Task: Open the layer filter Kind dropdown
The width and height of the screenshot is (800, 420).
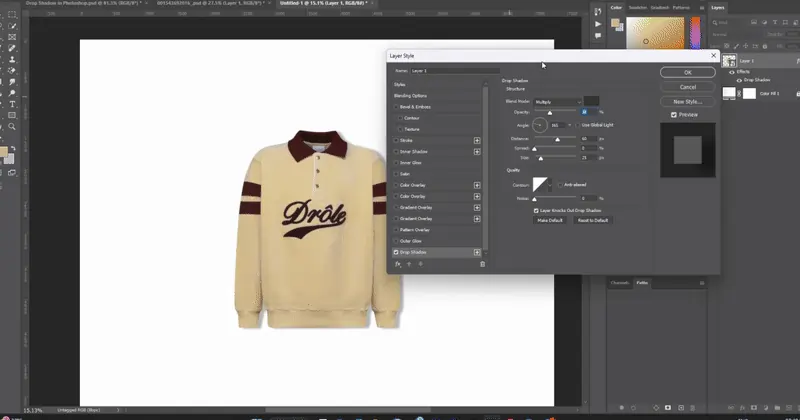Action: (x=730, y=22)
